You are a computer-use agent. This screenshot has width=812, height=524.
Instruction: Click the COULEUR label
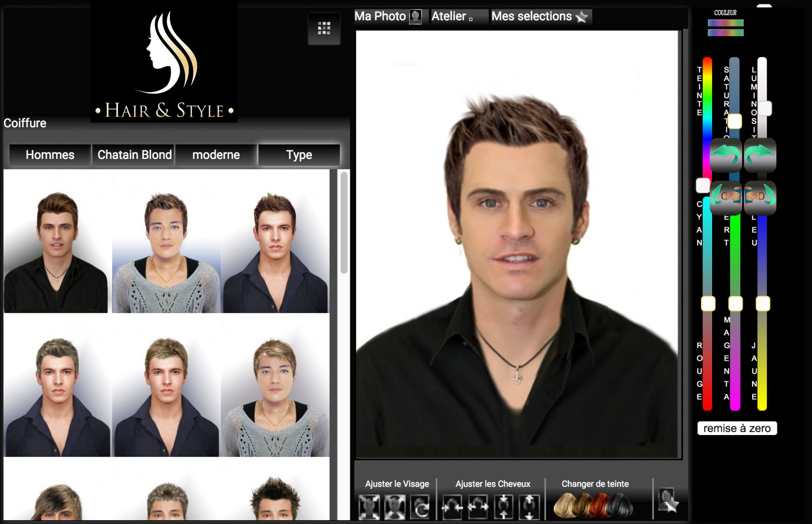725,13
